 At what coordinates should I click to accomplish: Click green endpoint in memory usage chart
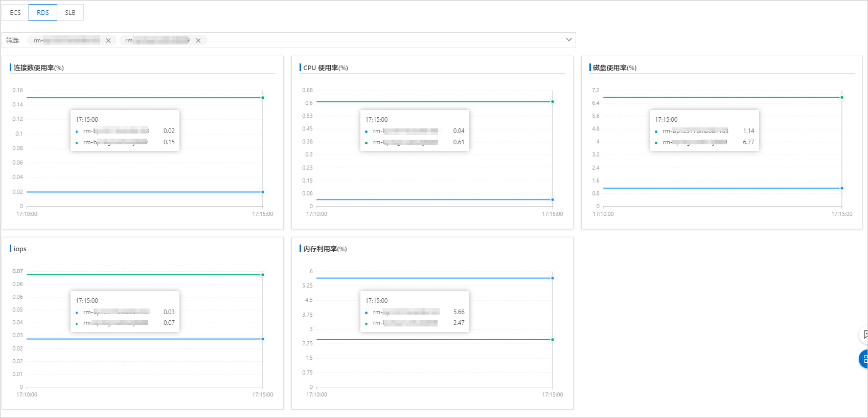click(x=553, y=340)
